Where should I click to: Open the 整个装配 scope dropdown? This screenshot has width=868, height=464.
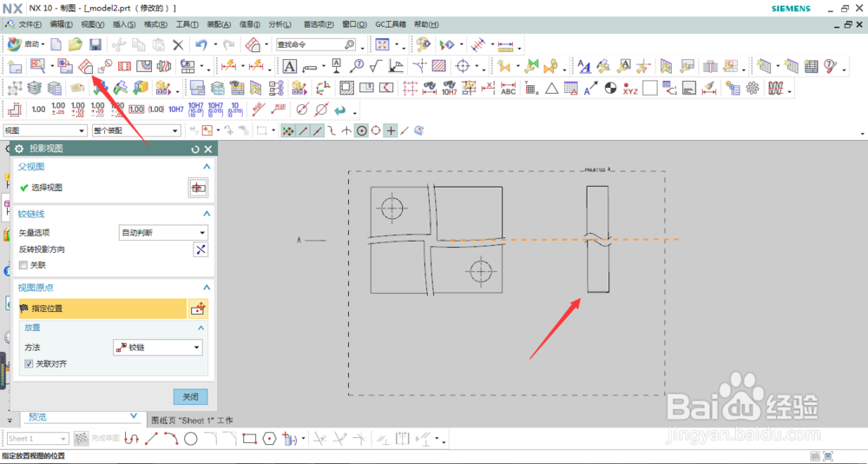[136, 131]
